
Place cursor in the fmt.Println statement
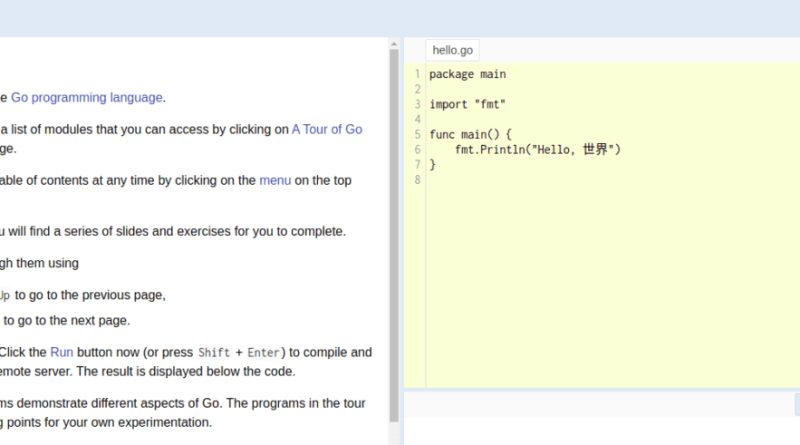click(538, 150)
